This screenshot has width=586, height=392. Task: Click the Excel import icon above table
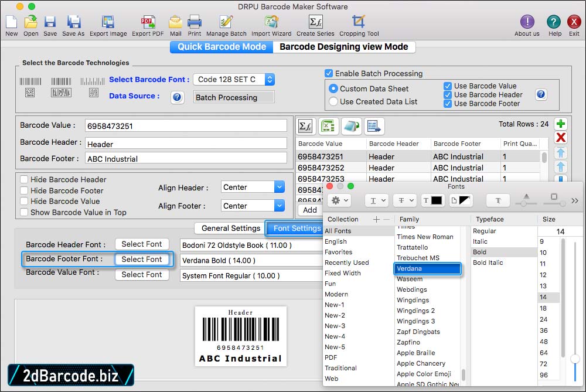pyautogui.click(x=329, y=126)
